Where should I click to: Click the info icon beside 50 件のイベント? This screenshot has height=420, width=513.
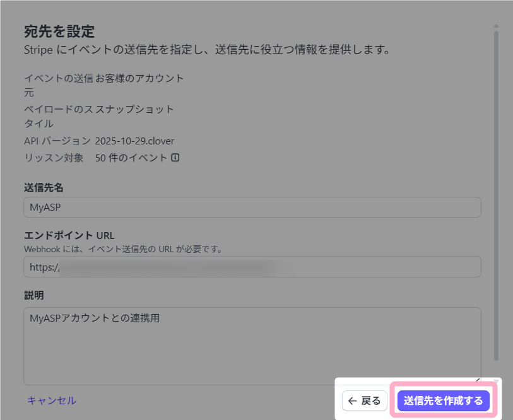175,158
